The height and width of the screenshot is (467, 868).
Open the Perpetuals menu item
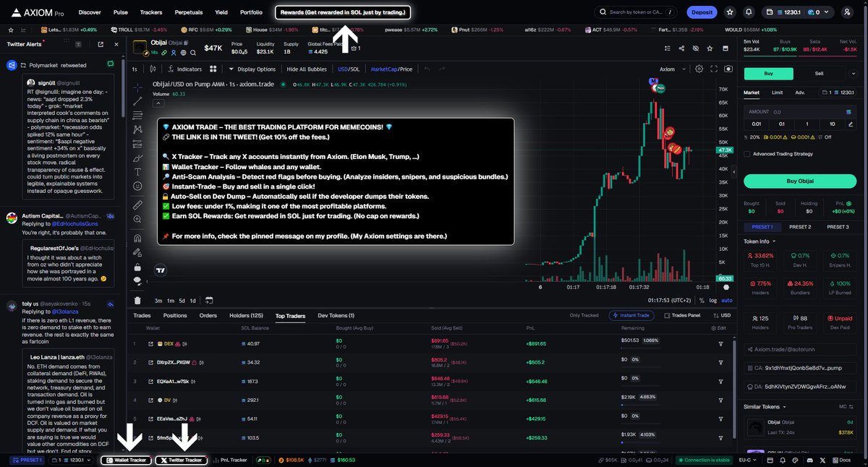(188, 12)
